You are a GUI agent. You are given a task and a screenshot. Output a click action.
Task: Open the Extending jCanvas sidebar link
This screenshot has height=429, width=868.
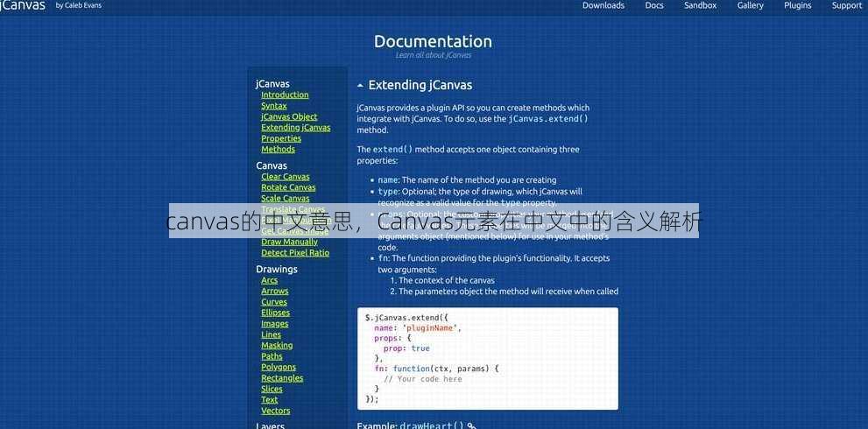pos(295,127)
